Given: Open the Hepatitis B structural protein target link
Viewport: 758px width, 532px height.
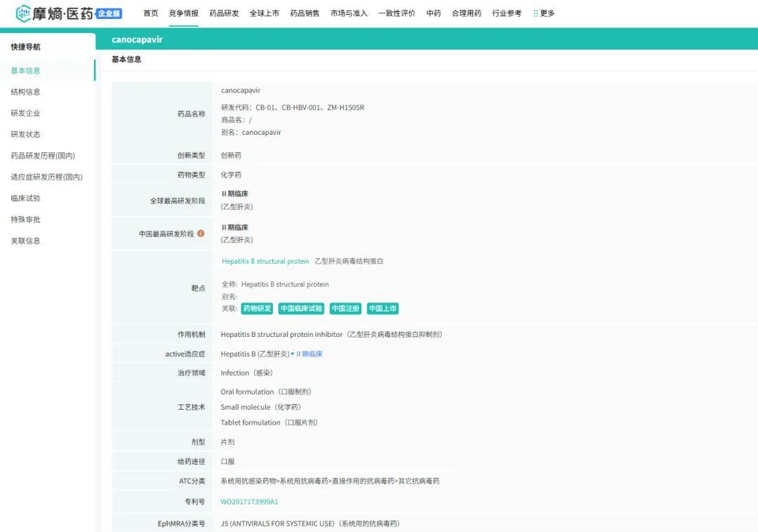Looking at the screenshot, I should click(265, 260).
